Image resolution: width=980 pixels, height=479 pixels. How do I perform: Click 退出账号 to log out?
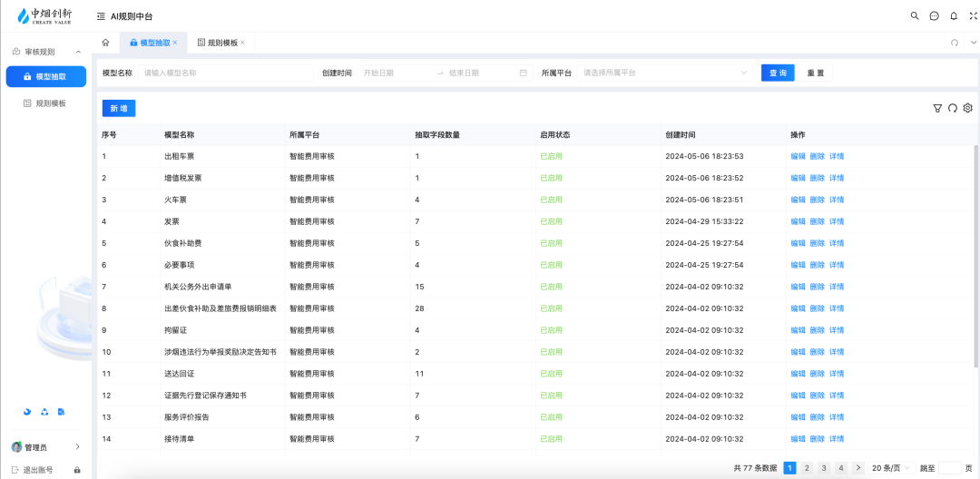coord(38,470)
